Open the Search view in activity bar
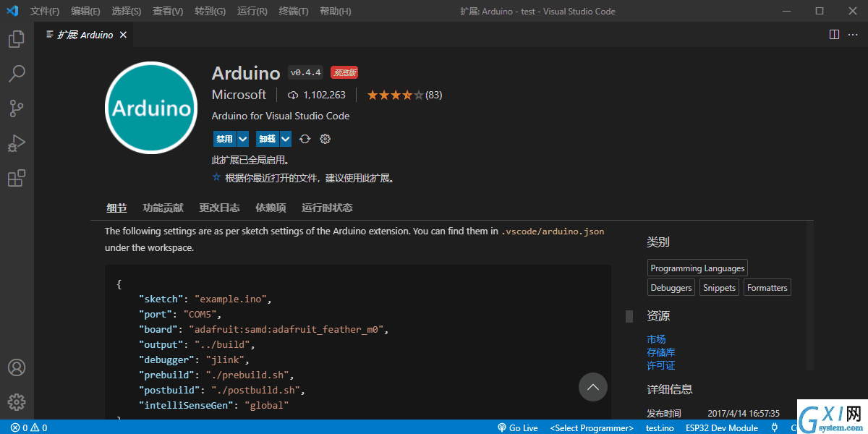The image size is (868, 434). 17,74
